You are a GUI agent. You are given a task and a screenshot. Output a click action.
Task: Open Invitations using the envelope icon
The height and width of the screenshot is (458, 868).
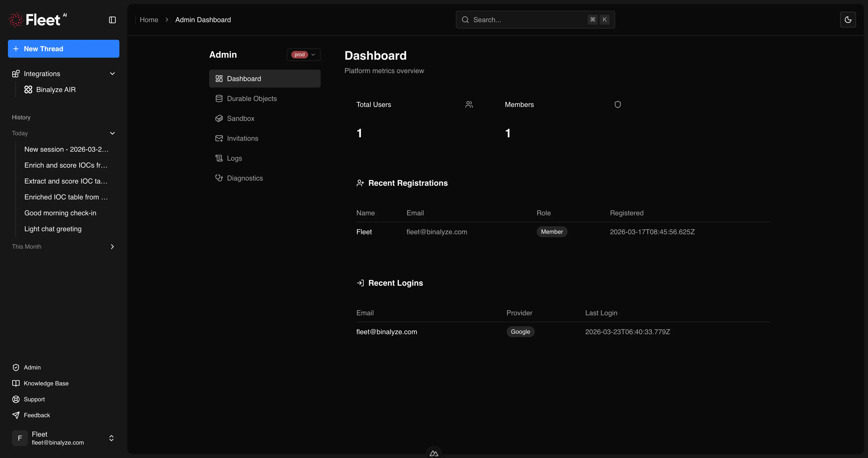(219, 138)
